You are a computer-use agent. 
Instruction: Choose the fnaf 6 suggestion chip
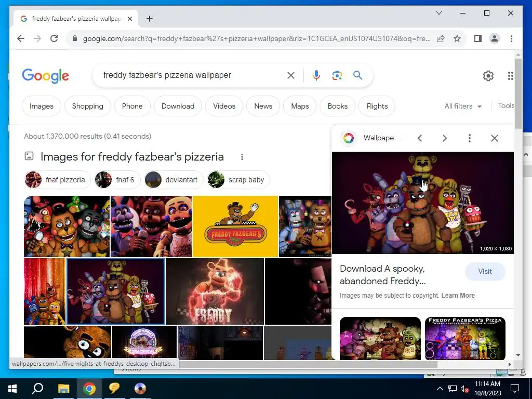pos(117,180)
